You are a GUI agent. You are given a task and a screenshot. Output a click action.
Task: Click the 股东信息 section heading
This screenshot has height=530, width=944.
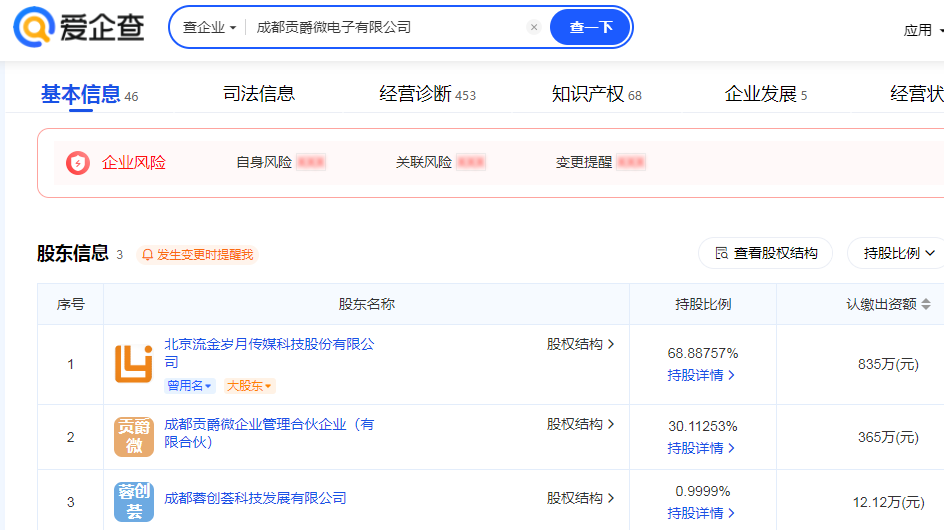73,254
